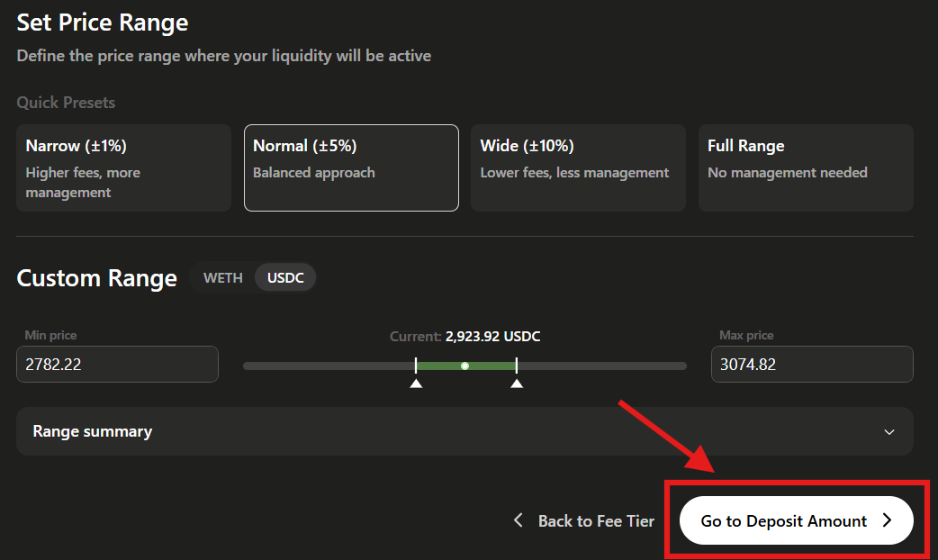Image resolution: width=938 pixels, height=560 pixels.
Task: Click the current price dot on slider
Action: (464, 366)
